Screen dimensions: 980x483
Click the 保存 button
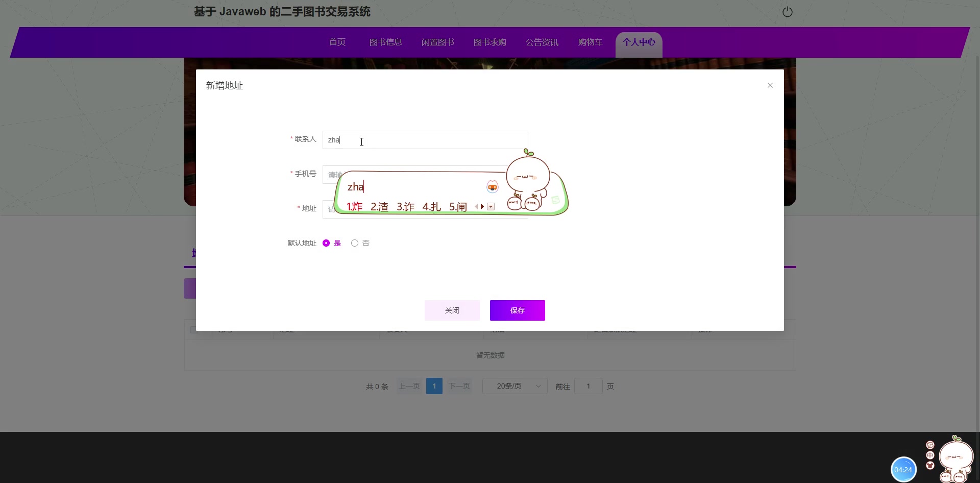[x=518, y=310]
